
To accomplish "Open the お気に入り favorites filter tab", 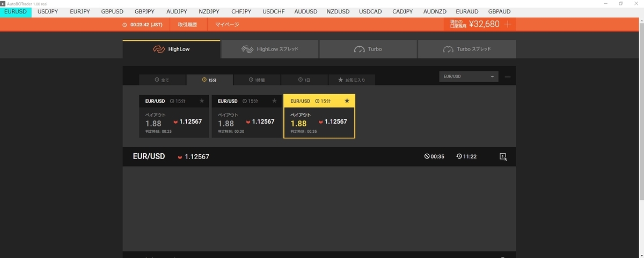I will coord(352,80).
